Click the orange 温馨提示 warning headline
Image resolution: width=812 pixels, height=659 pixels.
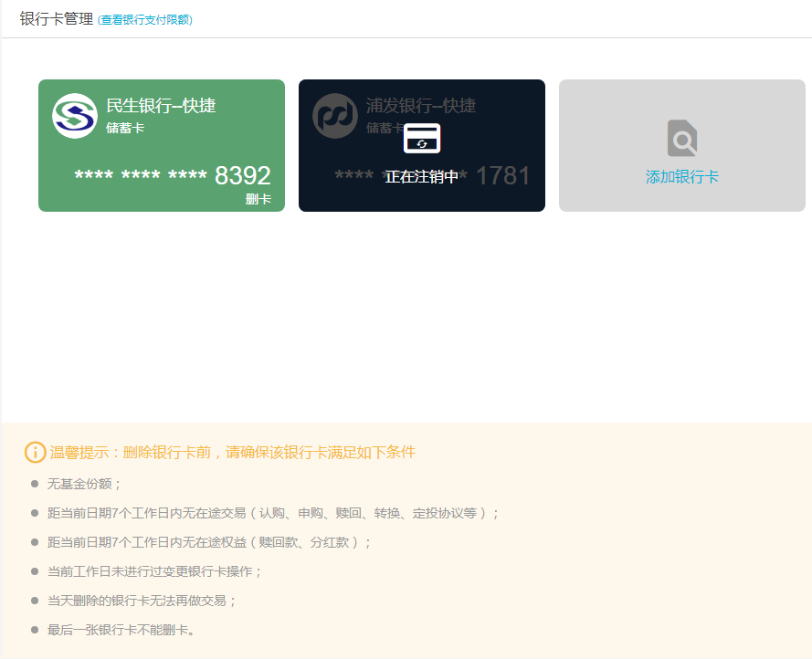pos(232,452)
